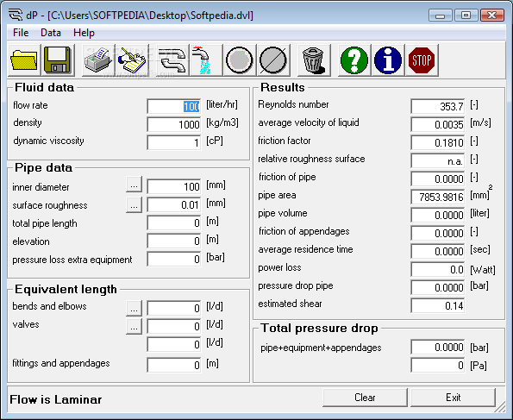
Task: Click the surface roughness input field
Action: coord(174,204)
